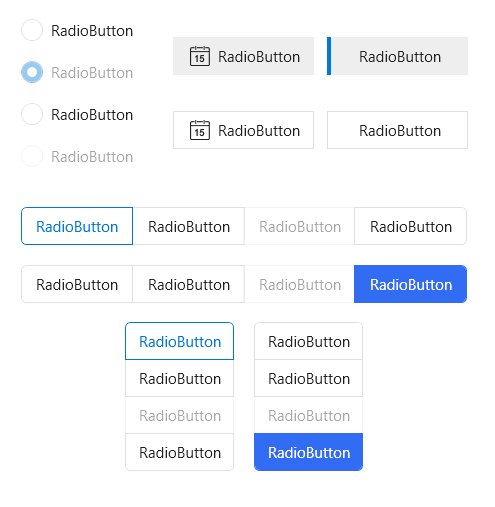Choose gray RadioButton with blue left bar
The width and height of the screenshot is (495, 507).
pyautogui.click(x=397, y=56)
